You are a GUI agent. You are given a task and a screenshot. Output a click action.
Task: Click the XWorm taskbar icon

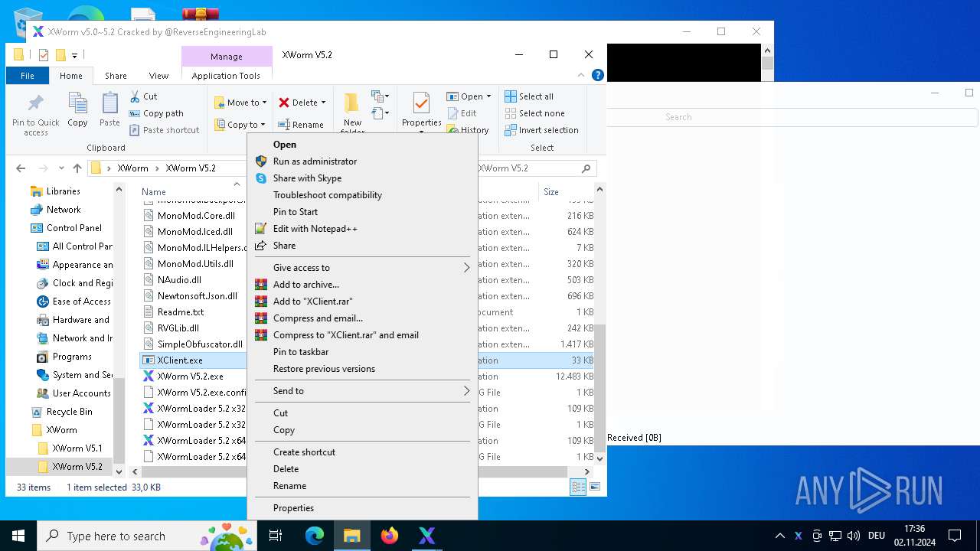(426, 536)
